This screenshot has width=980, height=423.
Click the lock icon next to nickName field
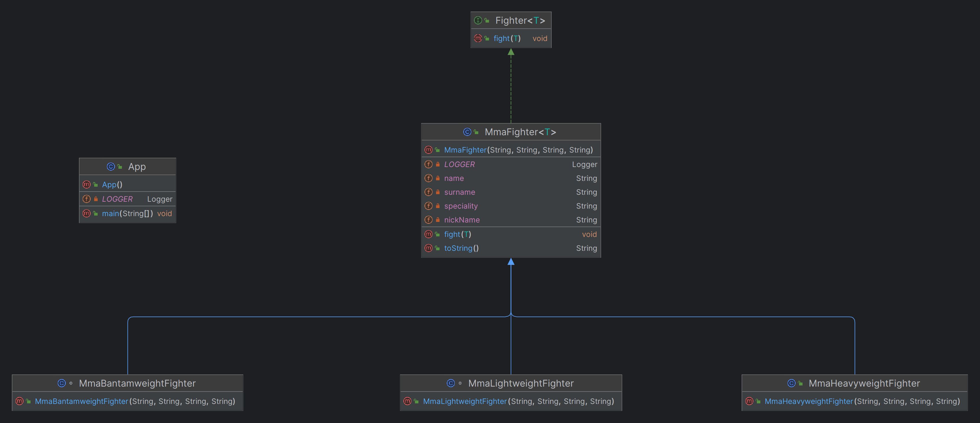click(x=438, y=220)
